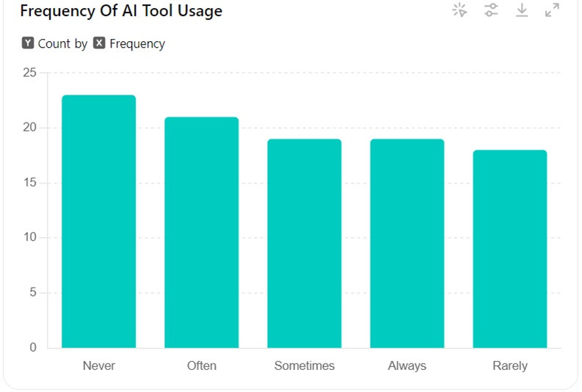The height and width of the screenshot is (392, 582).
Task: Click the Sometimes bar in chart
Action: (305, 243)
